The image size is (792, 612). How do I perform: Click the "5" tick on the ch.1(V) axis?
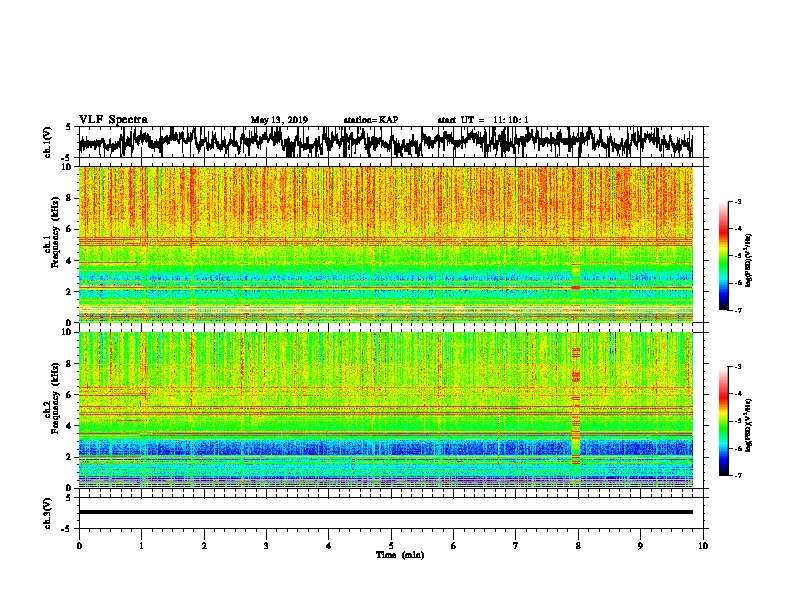(69, 127)
